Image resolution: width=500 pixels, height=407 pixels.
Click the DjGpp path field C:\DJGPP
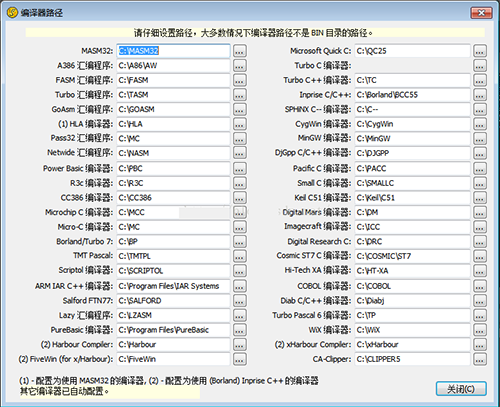(412, 153)
